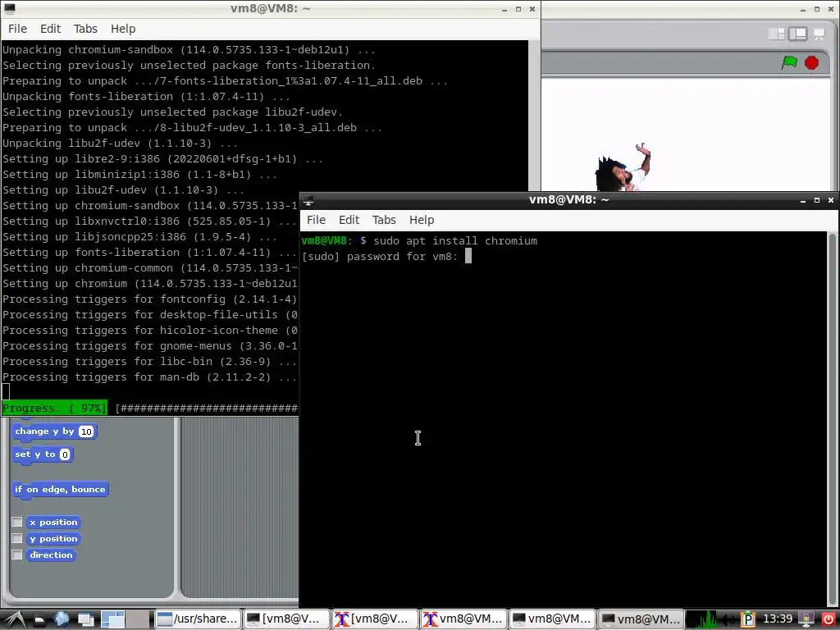Toggle the y position checkbox
Image resolution: width=840 pixels, height=630 pixels.
(x=17, y=538)
